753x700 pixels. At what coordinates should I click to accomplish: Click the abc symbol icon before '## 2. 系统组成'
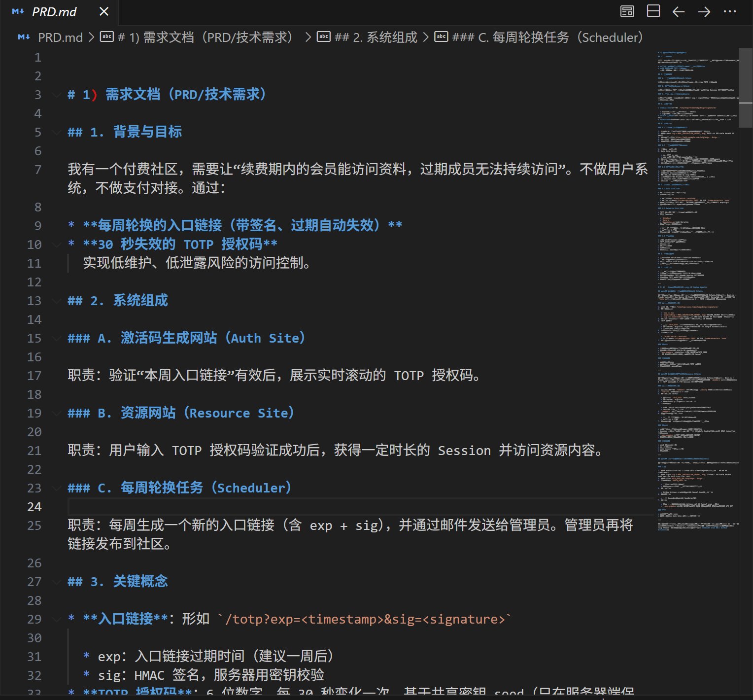click(x=324, y=37)
